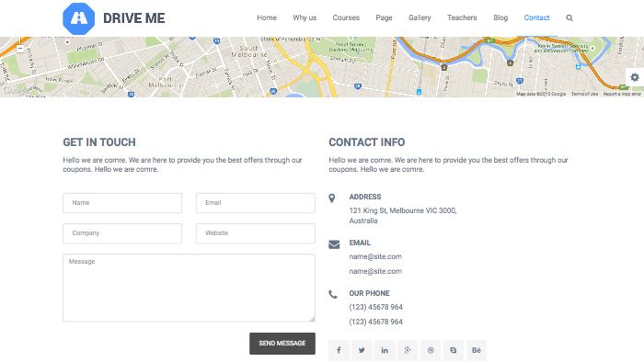Open the Page menu item

coord(384,17)
